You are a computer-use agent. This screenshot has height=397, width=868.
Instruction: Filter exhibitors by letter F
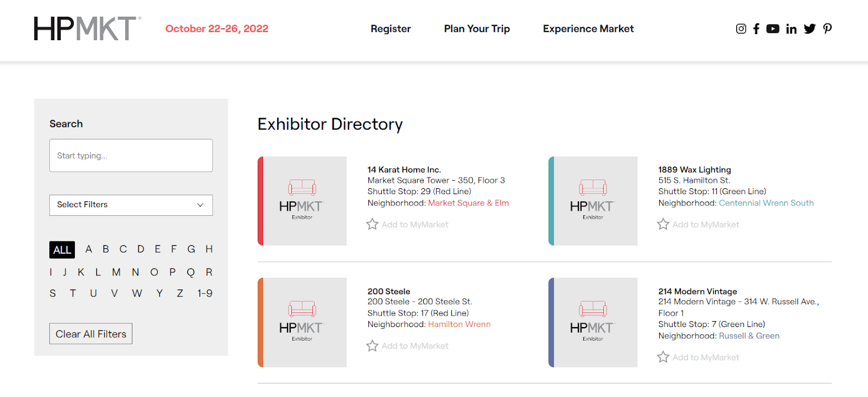coord(174,249)
